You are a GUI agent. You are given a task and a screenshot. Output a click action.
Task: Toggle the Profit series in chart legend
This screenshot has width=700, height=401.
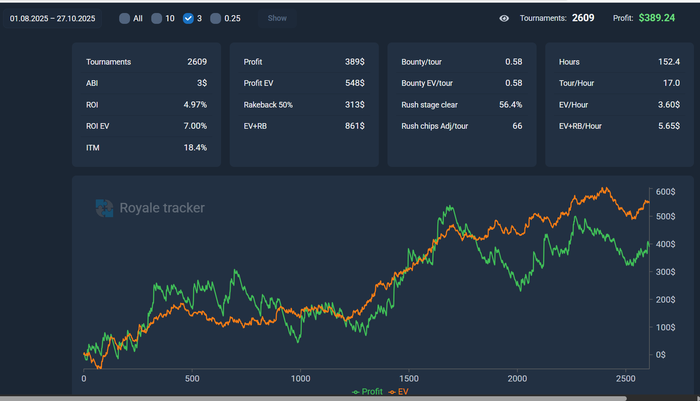pyautogui.click(x=367, y=392)
